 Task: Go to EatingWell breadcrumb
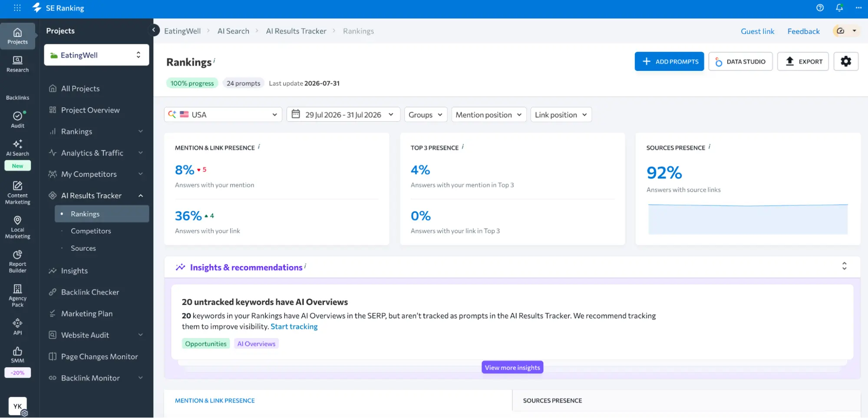coord(182,31)
